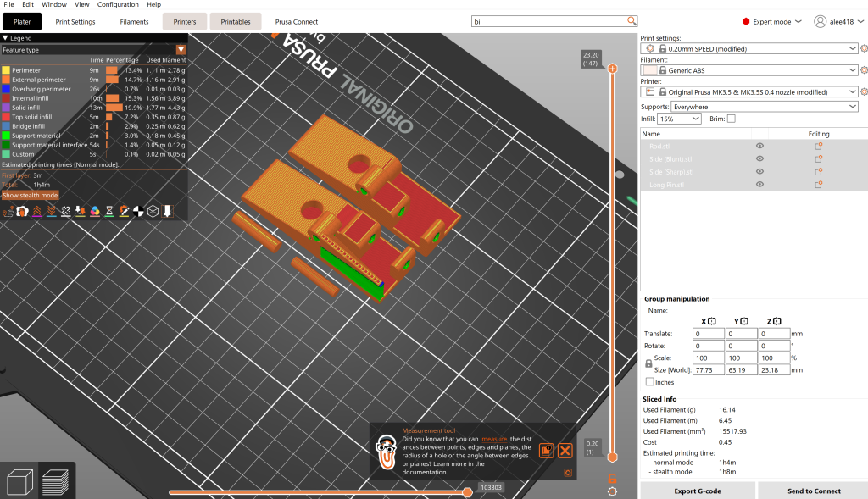Open layer slider settings cog icon
The width and height of the screenshot is (868, 499).
coord(612,491)
